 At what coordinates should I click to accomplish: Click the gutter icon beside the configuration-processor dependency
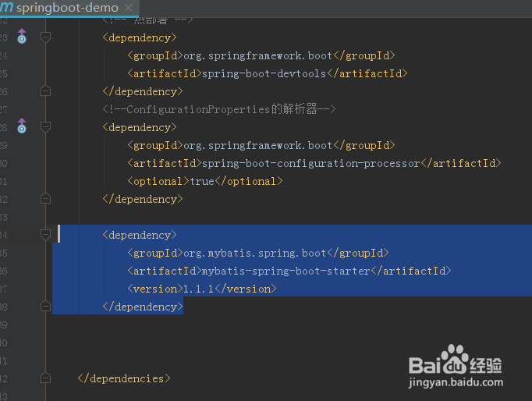point(22,126)
